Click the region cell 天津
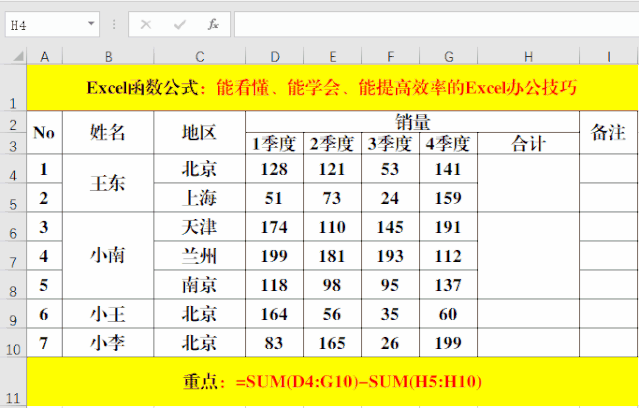639x408 pixels. (x=200, y=227)
